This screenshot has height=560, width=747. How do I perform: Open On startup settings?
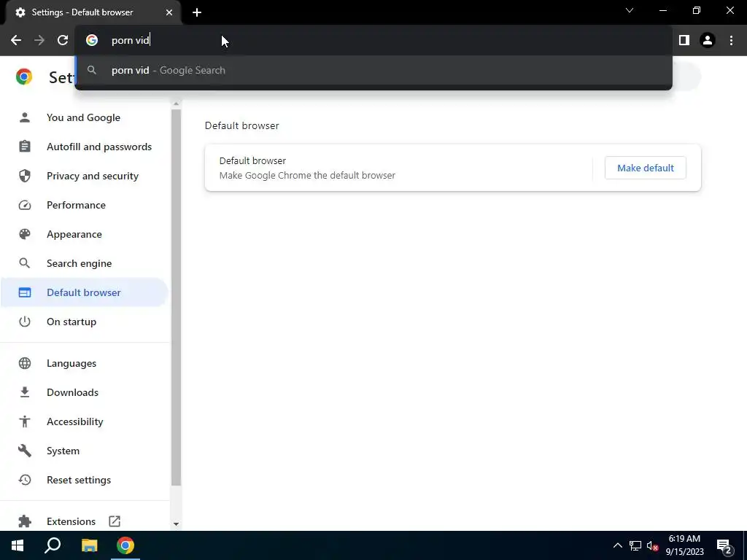click(x=71, y=322)
